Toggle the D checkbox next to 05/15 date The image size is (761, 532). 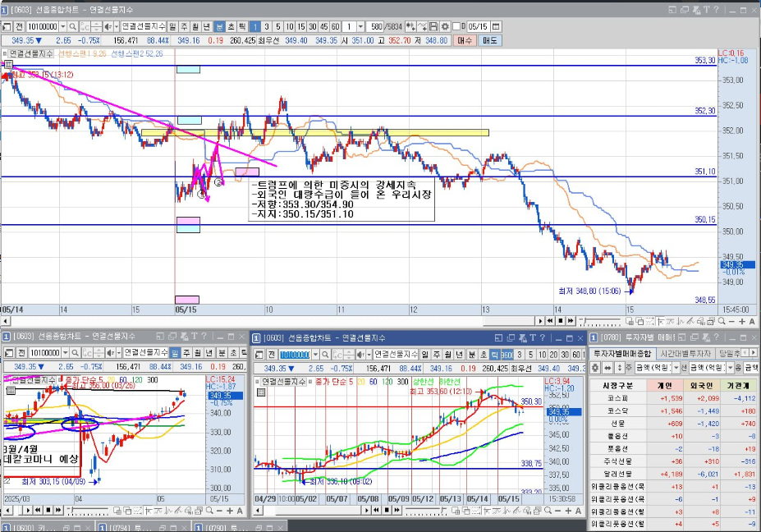point(456,27)
